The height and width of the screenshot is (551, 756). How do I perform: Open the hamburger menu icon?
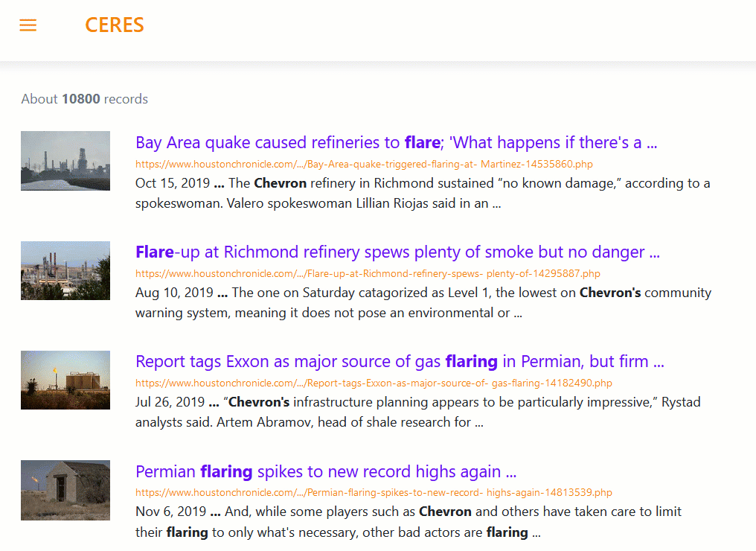[x=28, y=25]
